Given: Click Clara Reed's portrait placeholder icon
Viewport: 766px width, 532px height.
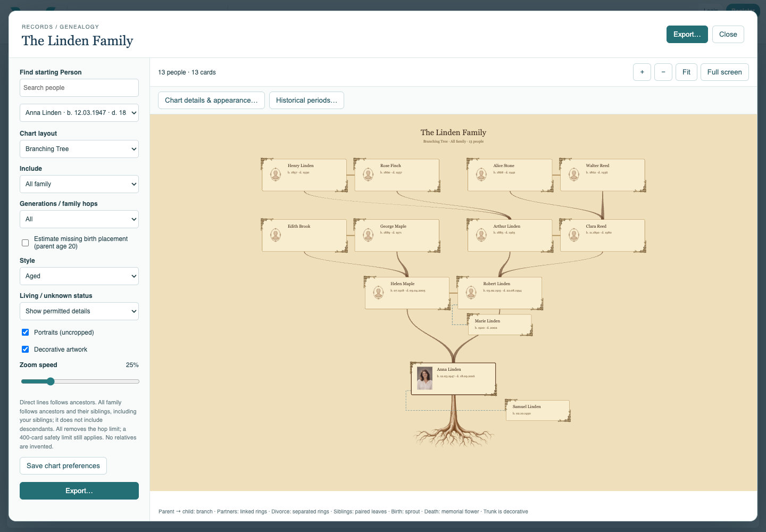Looking at the screenshot, I should click(x=574, y=235).
